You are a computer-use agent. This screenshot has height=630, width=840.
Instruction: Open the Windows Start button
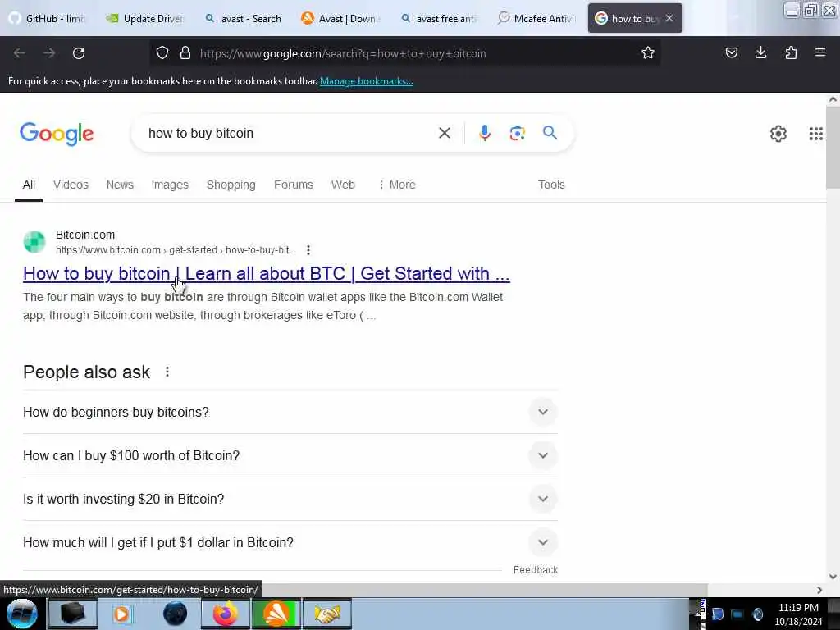click(x=22, y=614)
